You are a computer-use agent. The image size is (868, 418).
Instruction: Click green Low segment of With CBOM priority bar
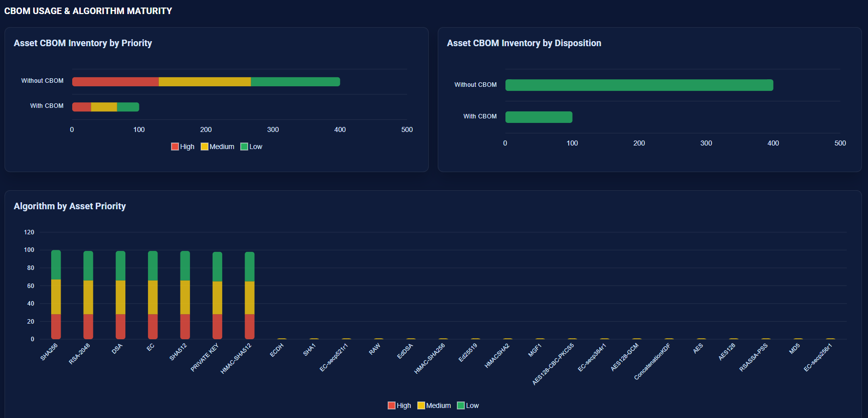[128, 107]
